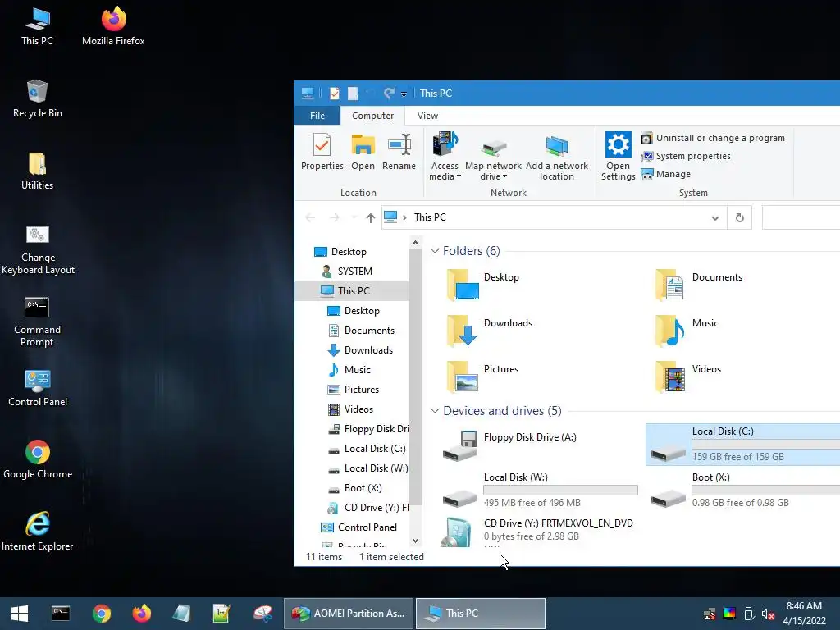Choose Add a network location
The image size is (840, 630).
(x=557, y=157)
